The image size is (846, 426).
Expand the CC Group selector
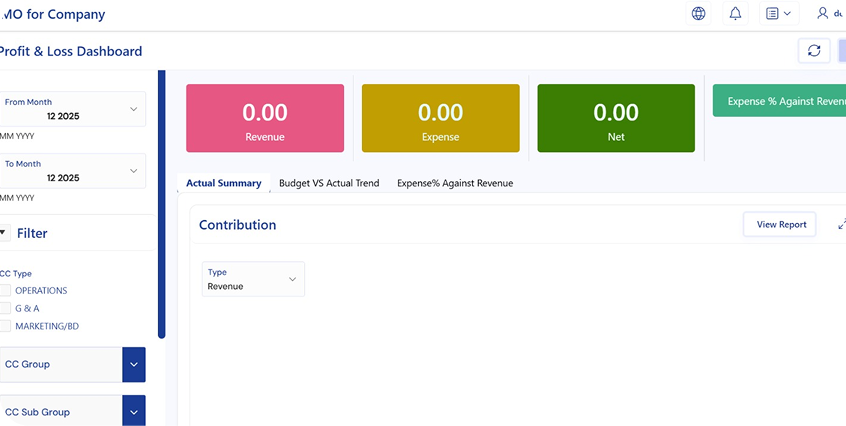pos(133,365)
